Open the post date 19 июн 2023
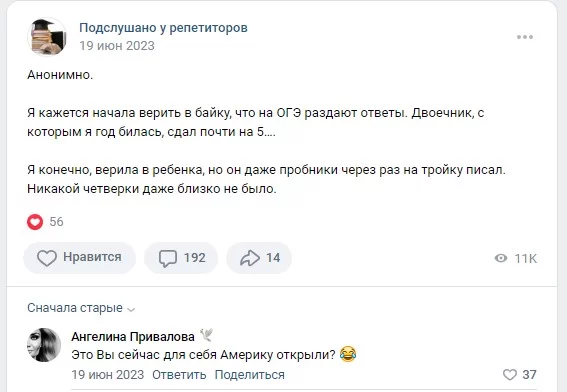 click(117, 46)
